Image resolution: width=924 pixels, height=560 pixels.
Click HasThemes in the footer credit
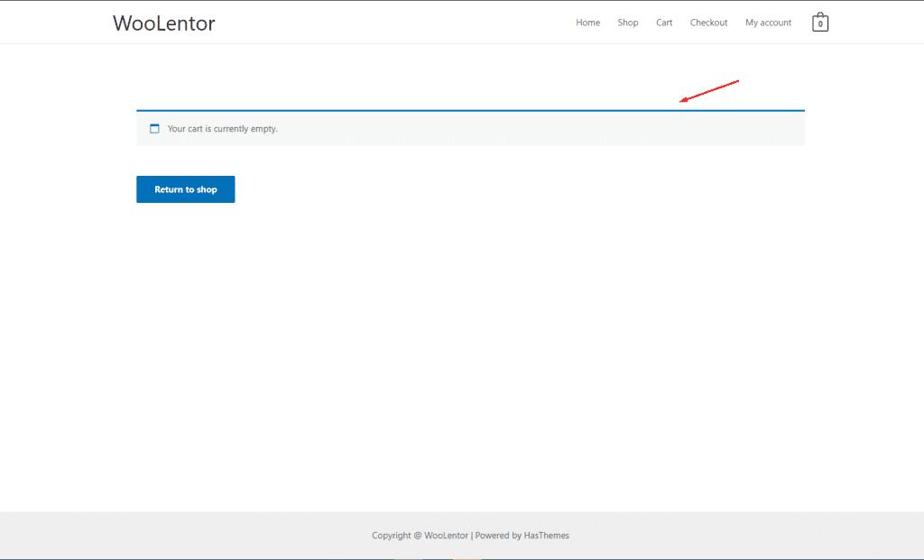coord(546,536)
